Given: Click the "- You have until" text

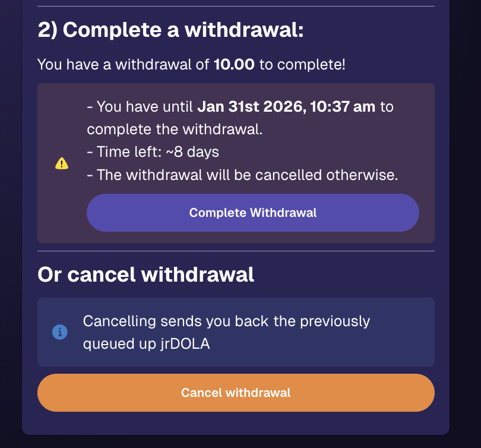Looking at the screenshot, I should [x=140, y=107].
